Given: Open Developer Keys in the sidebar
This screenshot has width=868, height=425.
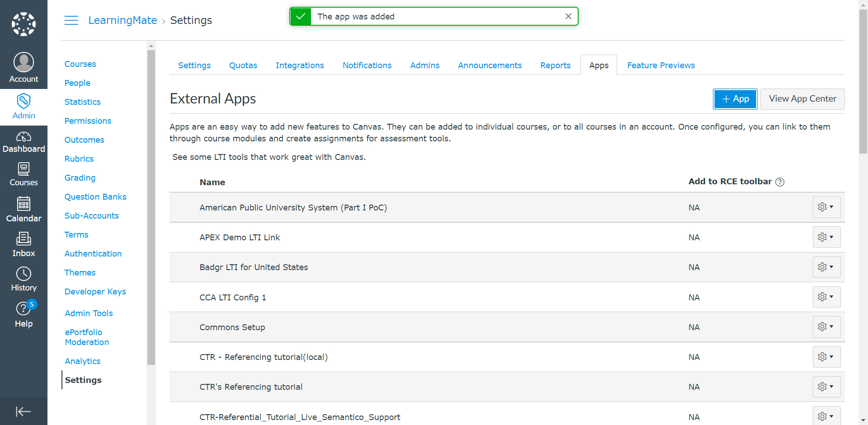Looking at the screenshot, I should tap(95, 292).
